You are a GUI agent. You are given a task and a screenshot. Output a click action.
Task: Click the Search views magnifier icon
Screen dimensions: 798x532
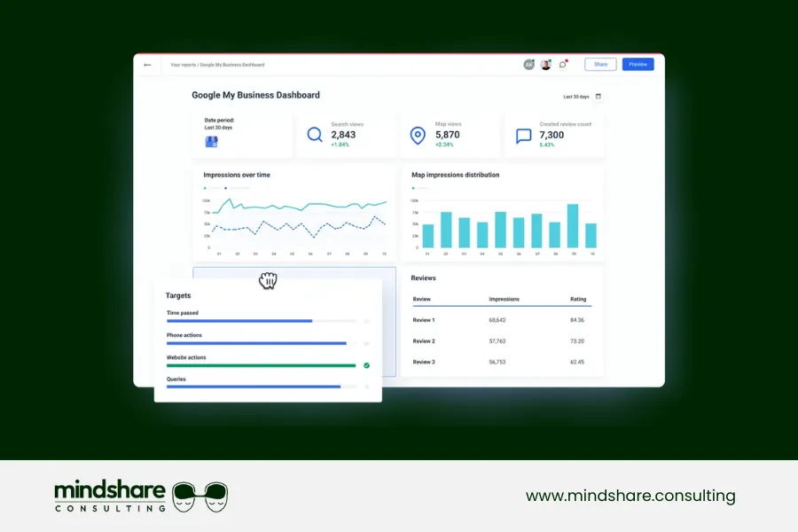(315, 134)
